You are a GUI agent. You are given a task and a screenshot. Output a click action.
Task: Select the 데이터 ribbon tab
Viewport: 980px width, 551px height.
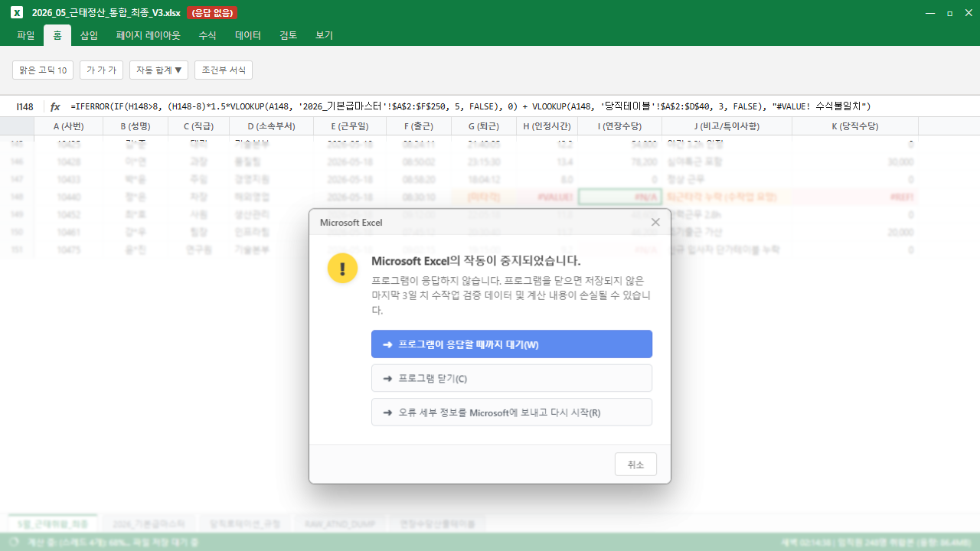[x=248, y=35]
